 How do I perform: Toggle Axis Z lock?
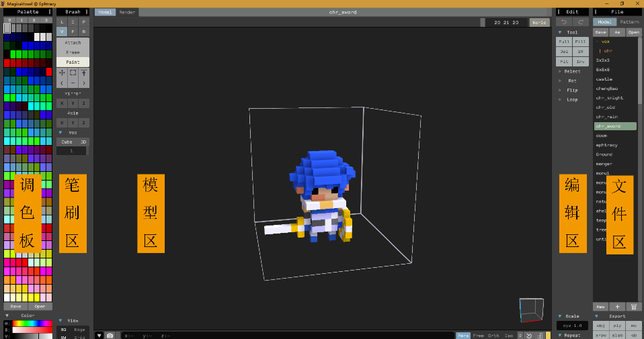(x=84, y=123)
